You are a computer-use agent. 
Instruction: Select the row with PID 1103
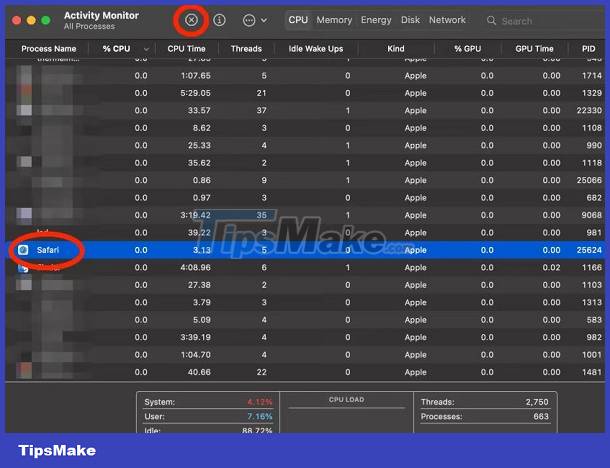[305, 285]
